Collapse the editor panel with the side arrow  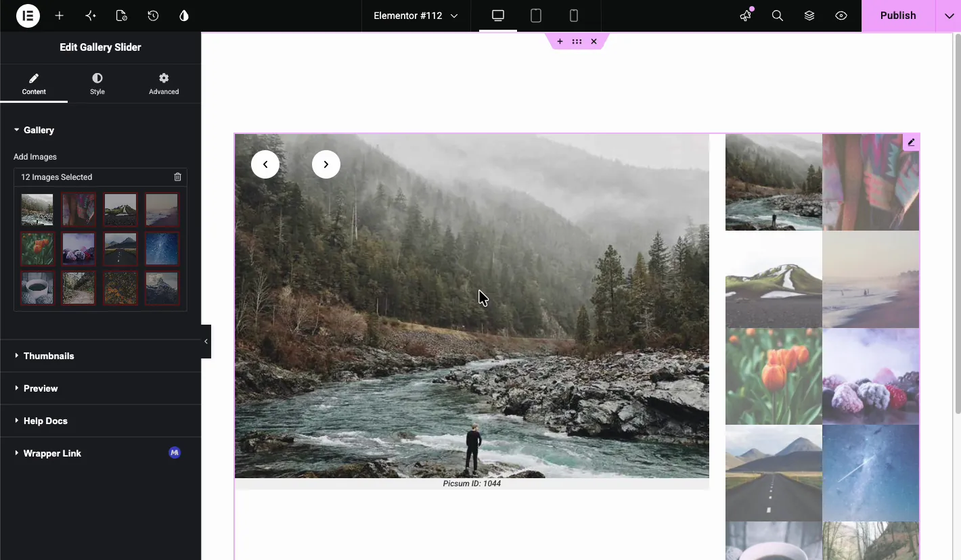pyautogui.click(x=206, y=342)
